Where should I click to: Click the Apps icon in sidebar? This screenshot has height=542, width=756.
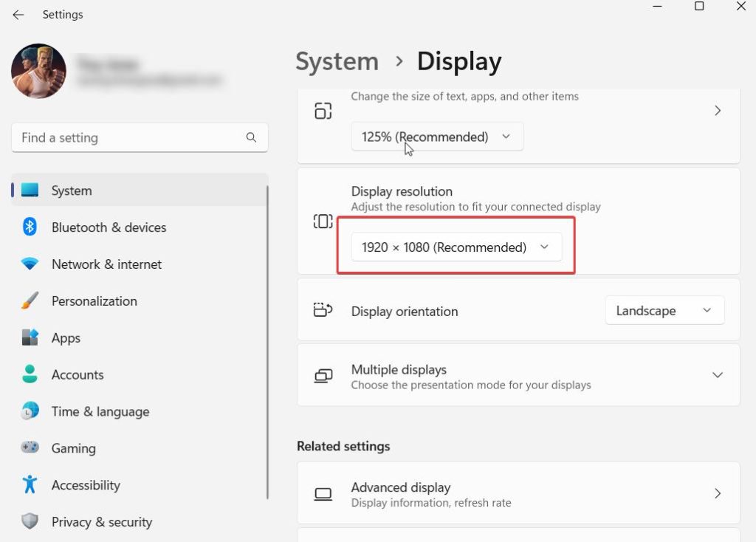(x=30, y=338)
